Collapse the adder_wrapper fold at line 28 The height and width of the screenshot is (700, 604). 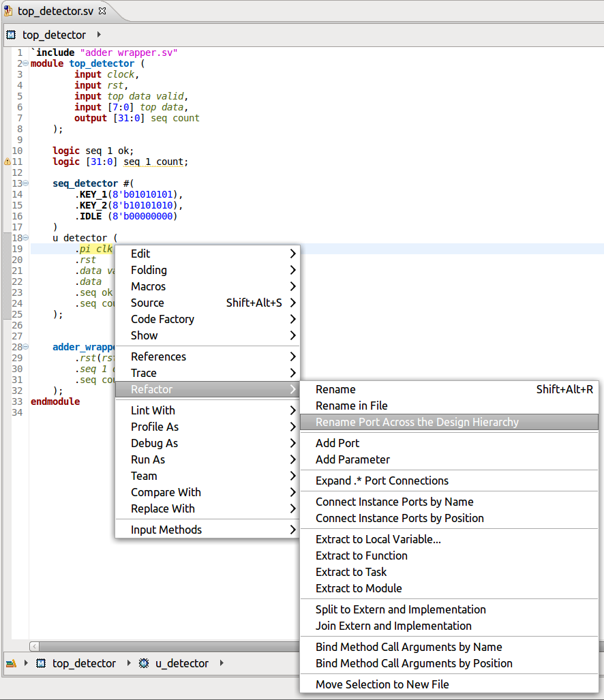click(25, 347)
